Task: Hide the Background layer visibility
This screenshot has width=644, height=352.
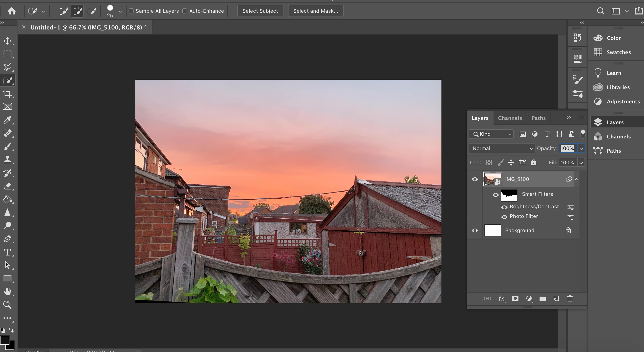Action: click(475, 230)
